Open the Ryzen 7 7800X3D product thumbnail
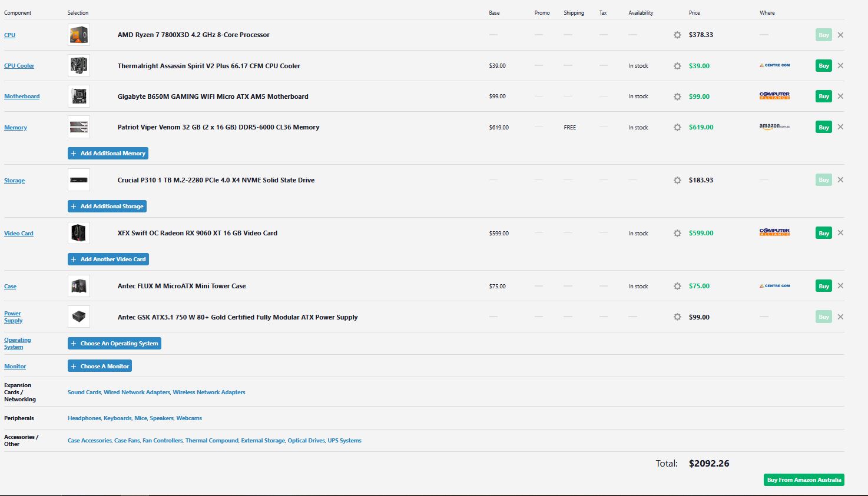Screen dimensions: 868x496 79,35
